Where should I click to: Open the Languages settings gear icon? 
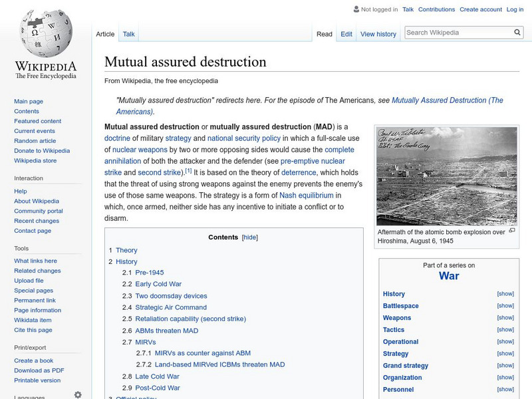tap(78, 394)
